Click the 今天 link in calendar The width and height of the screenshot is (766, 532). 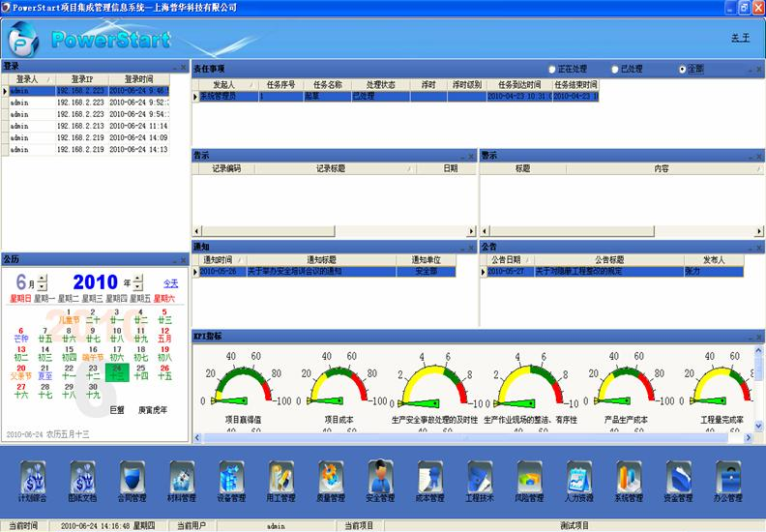tap(170, 283)
